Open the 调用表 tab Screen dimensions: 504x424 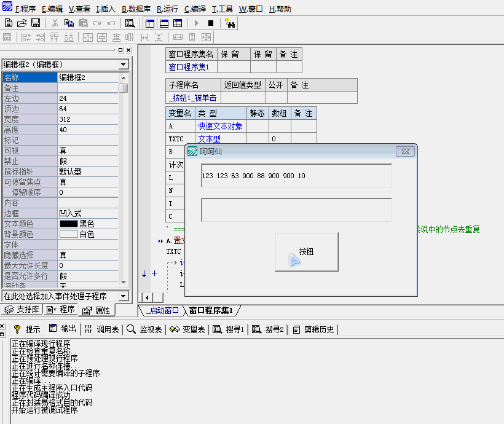click(102, 329)
